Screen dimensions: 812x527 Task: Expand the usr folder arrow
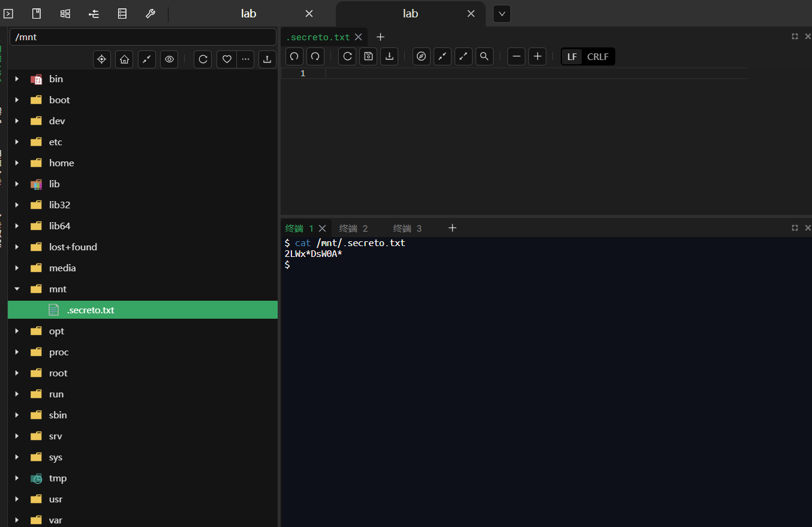coord(17,499)
